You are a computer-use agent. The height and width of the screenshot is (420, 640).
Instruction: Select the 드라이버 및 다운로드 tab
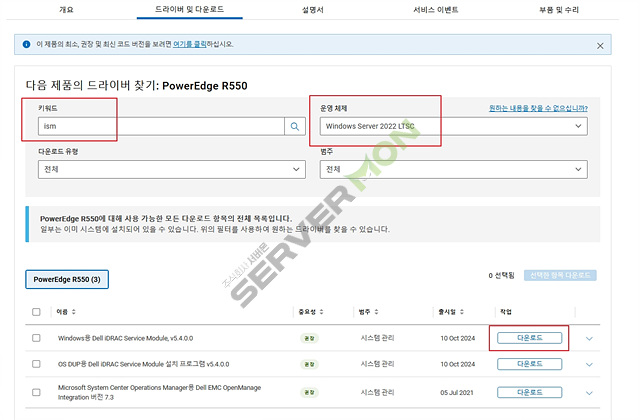click(x=189, y=9)
